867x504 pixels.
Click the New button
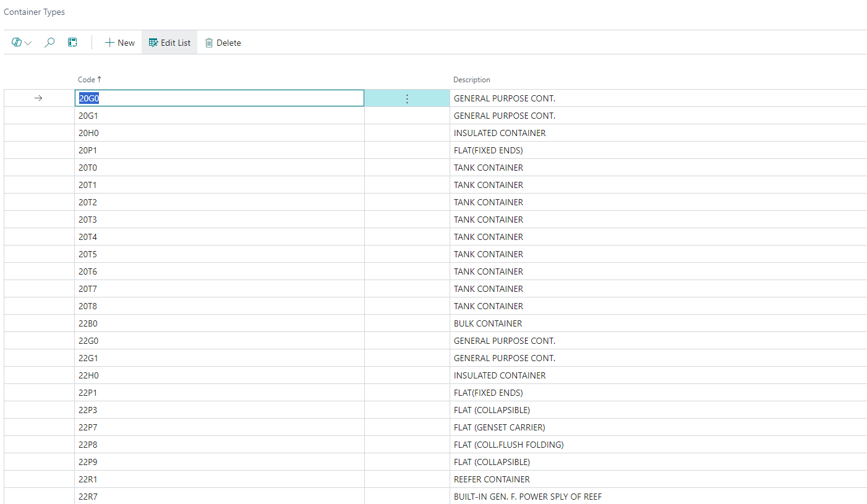(x=119, y=42)
